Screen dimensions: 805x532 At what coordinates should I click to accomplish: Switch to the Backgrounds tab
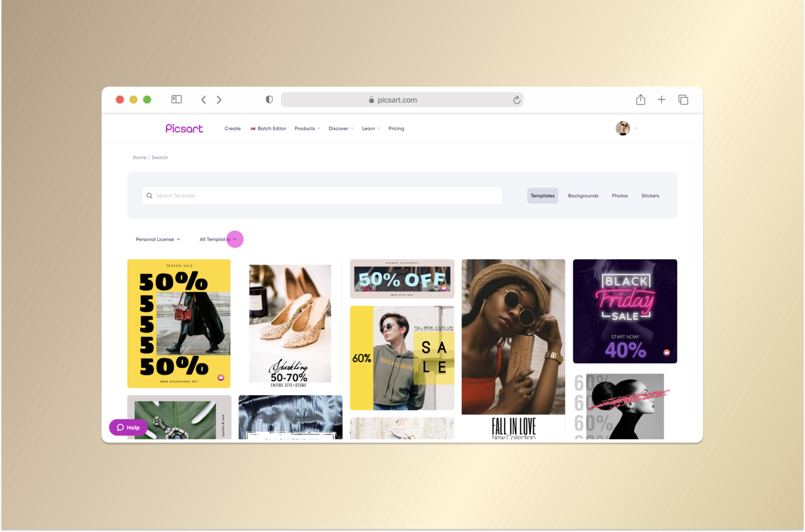[x=583, y=195]
